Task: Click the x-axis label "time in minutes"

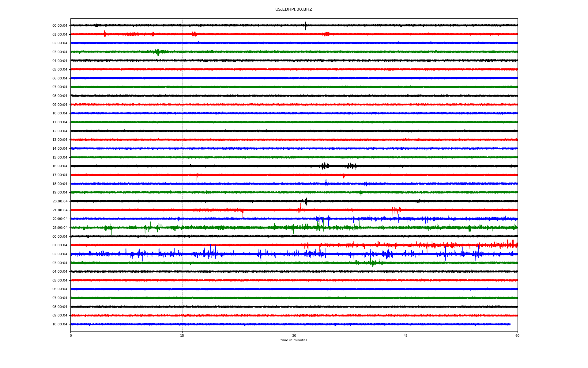Action: [x=293, y=340]
